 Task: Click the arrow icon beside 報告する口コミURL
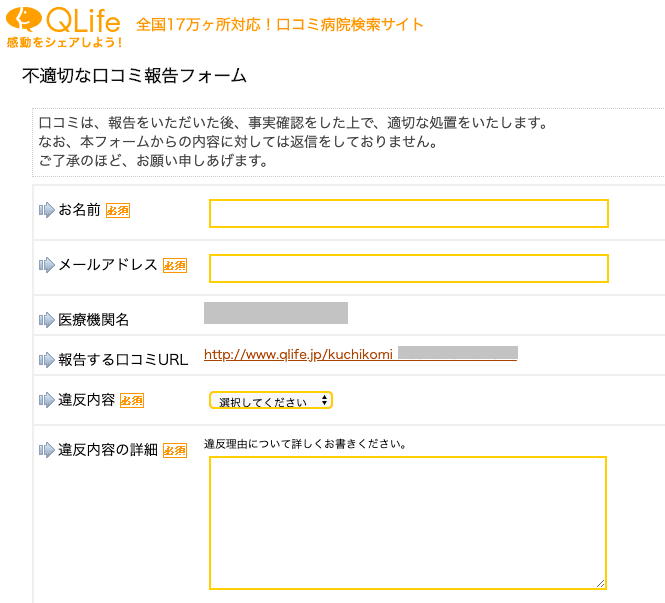(x=47, y=360)
